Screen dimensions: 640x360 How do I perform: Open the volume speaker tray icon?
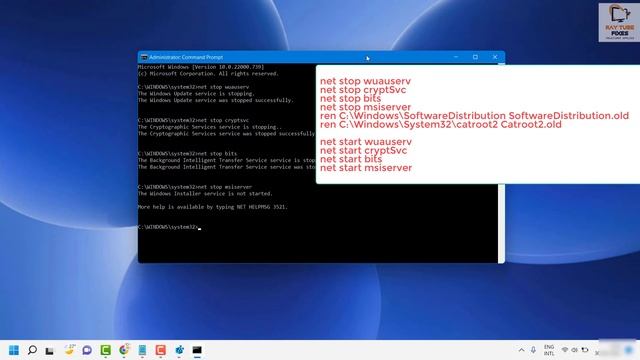[575, 350]
